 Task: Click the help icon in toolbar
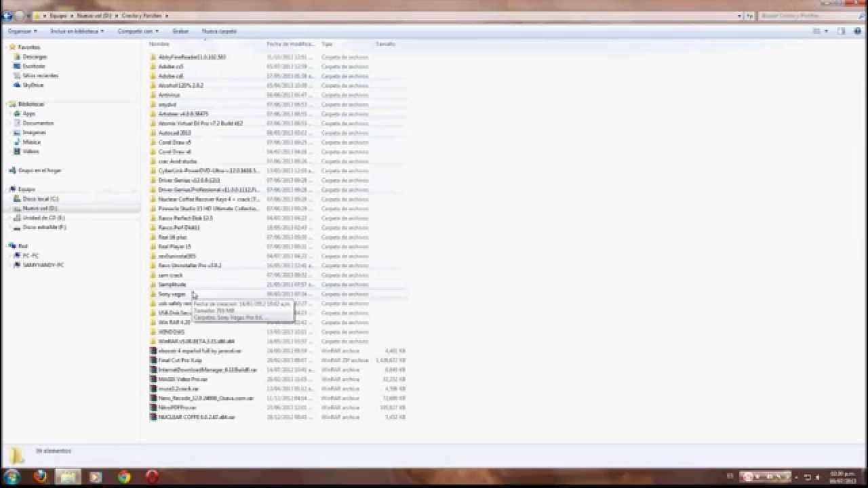click(x=856, y=31)
